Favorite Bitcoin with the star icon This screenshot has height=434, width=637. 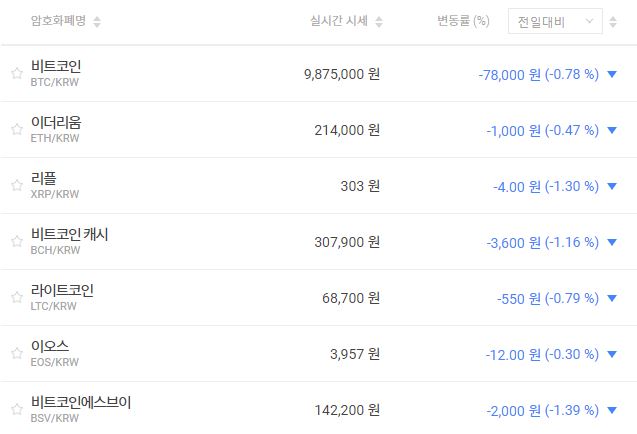point(16,73)
